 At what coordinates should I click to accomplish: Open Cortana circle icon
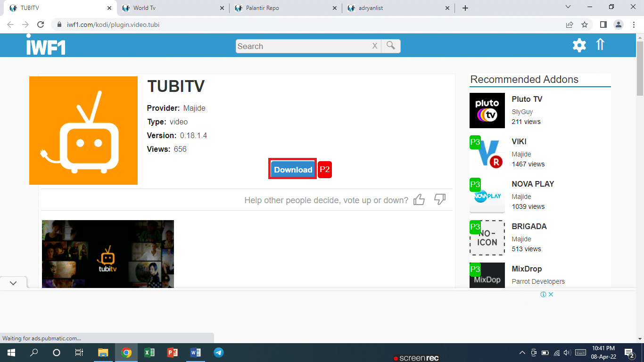57,353
